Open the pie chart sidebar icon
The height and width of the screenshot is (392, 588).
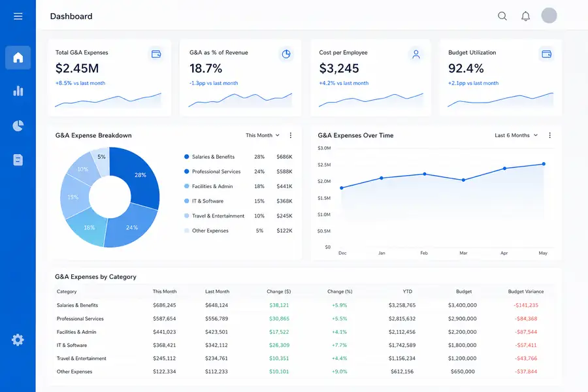[18, 125]
